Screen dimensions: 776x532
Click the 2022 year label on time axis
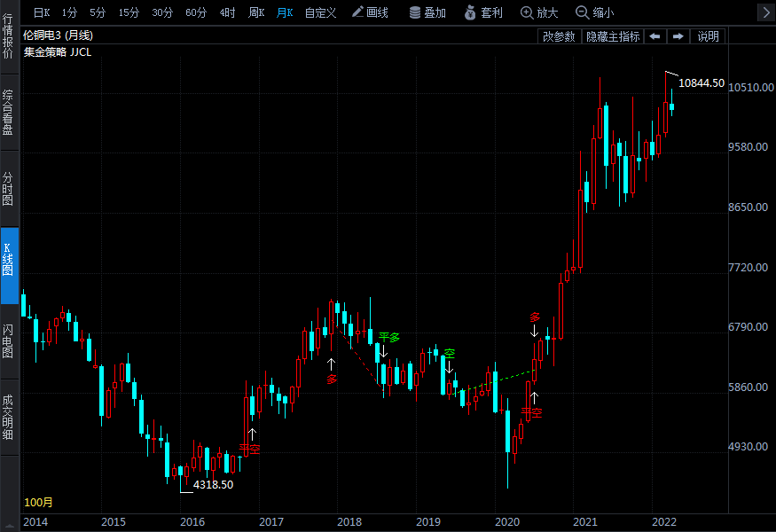pos(664,522)
